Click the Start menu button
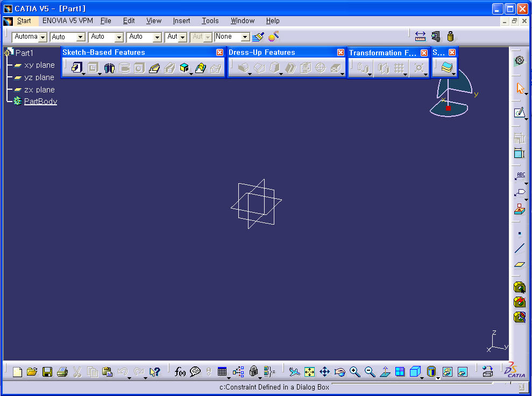This screenshot has height=396, width=532. (x=24, y=20)
